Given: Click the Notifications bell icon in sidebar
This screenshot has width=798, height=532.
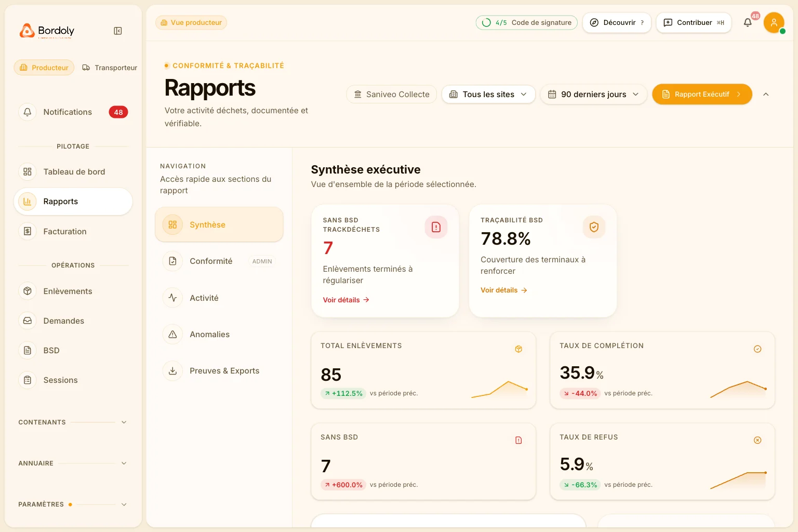Looking at the screenshot, I should pyautogui.click(x=28, y=112).
